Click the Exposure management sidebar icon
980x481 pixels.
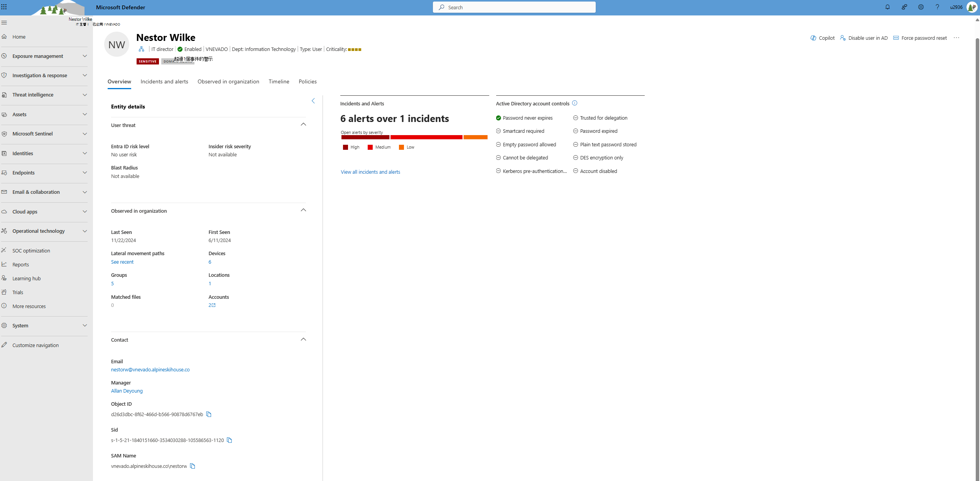pyautogui.click(x=6, y=56)
